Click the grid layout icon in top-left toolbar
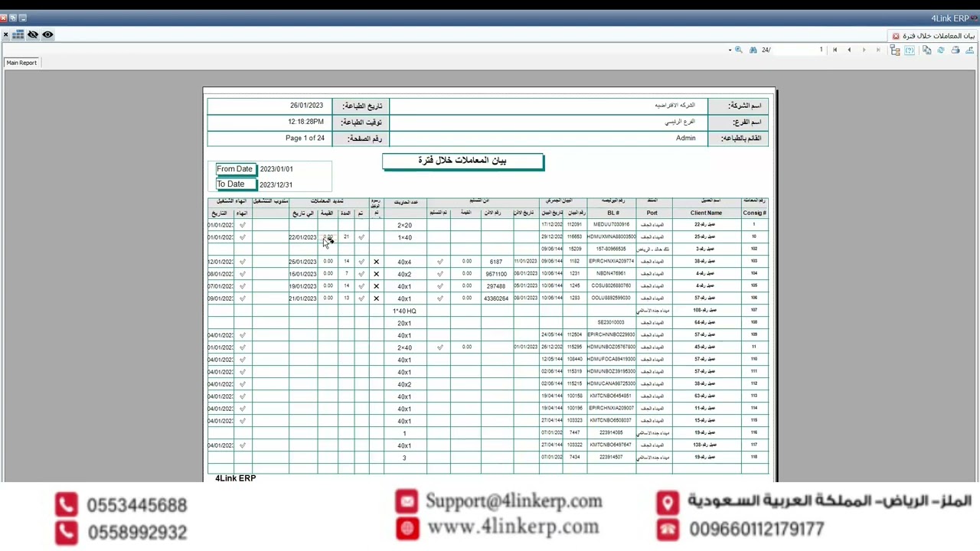Image resolution: width=980 pixels, height=551 pixels. [18, 34]
